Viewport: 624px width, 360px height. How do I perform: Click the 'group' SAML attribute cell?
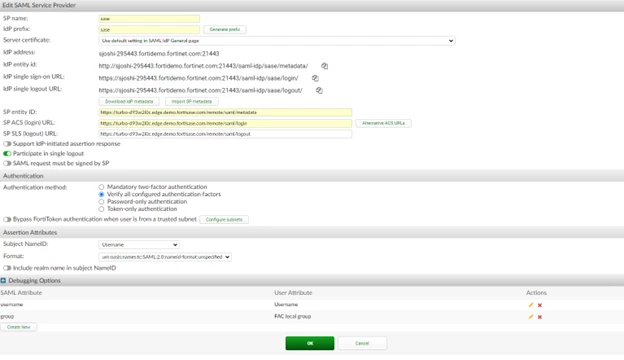pyautogui.click(x=7, y=317)
